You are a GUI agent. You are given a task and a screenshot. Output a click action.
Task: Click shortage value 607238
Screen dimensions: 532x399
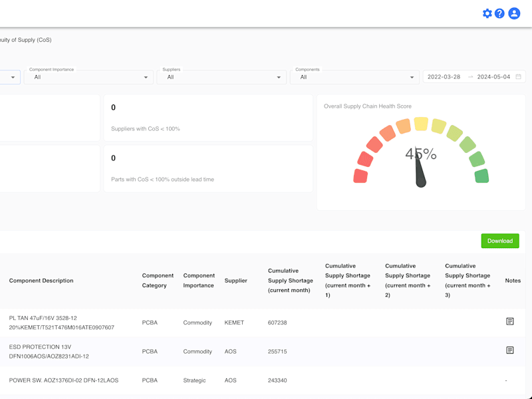277,323
